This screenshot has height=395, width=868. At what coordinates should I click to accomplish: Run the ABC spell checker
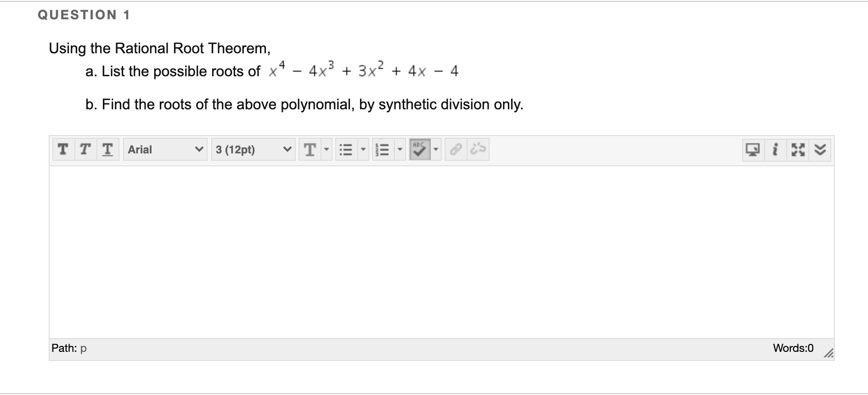tap(419, 149)
